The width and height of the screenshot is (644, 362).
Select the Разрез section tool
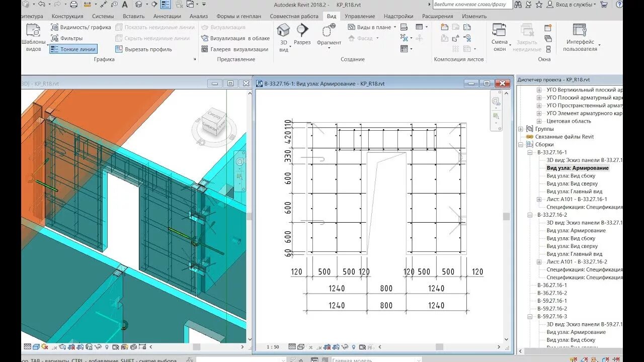pyautogui.click(x=302, y=35)
